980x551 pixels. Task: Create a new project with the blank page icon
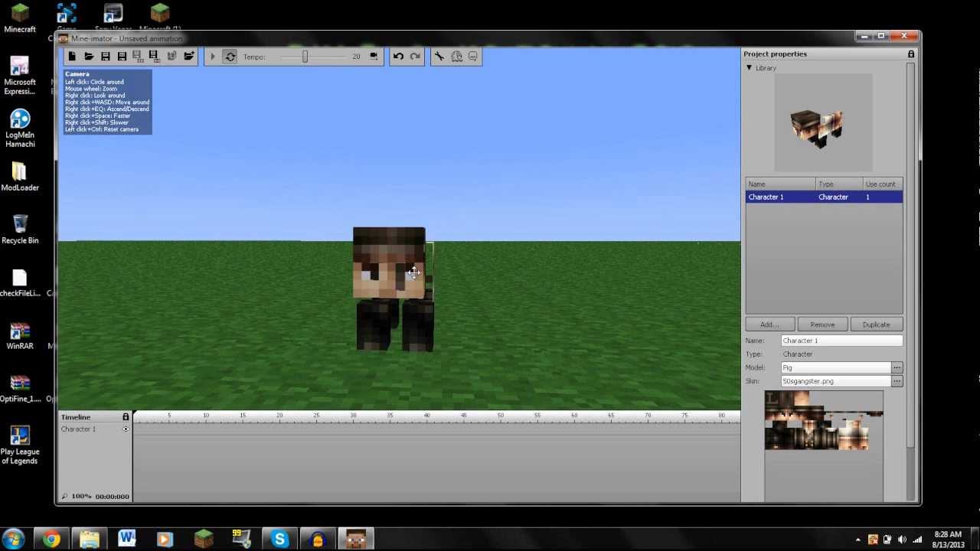click(72, 57)
